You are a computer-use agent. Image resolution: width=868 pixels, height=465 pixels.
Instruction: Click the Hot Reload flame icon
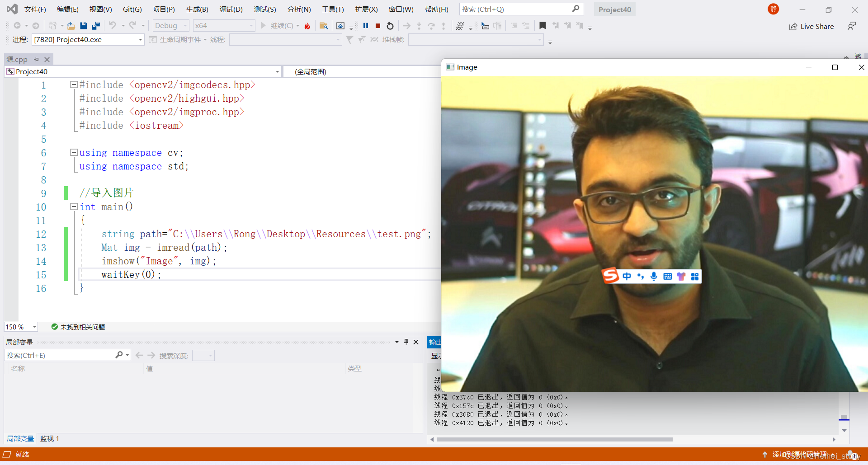[x=307, y=26]
